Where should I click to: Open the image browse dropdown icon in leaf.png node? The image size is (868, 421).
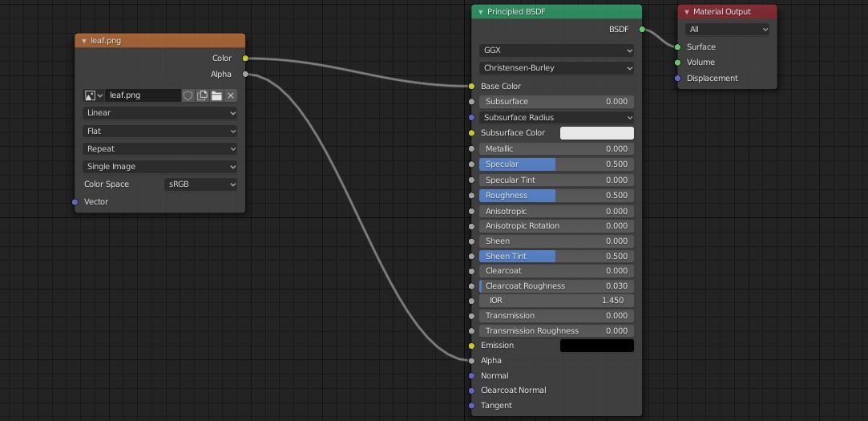tap(94, 95)
